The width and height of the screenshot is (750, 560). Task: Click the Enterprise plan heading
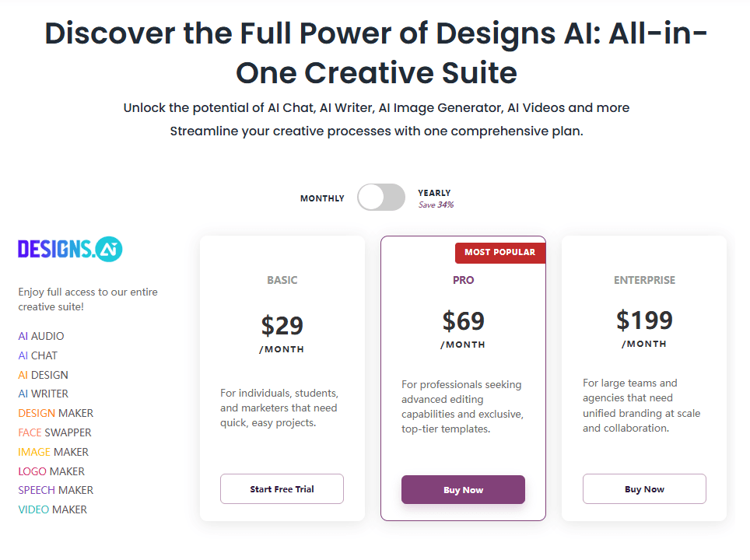[x=644, y=280]
